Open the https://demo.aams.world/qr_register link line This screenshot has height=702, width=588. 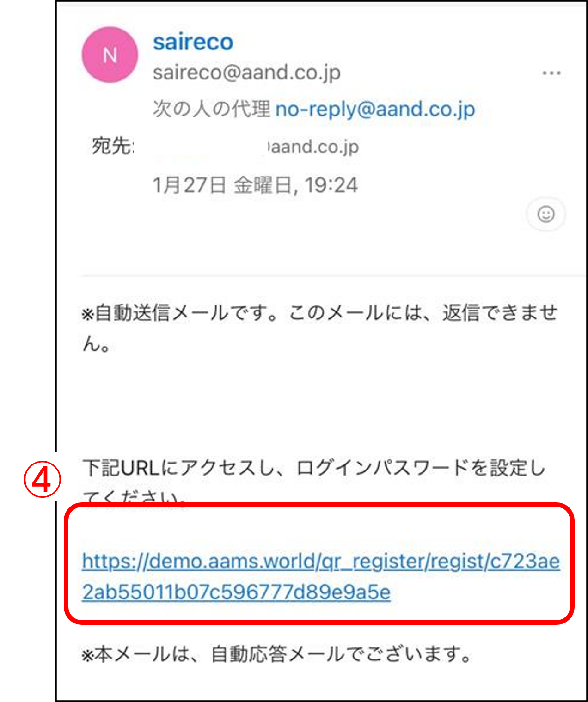pyautogui.click(x=321, y=562)
